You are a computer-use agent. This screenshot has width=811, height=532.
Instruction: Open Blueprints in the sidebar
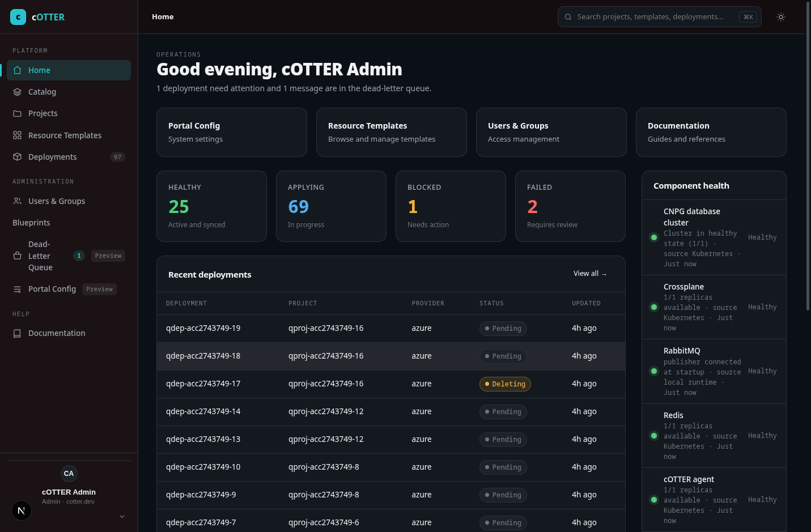coord(69,223)
